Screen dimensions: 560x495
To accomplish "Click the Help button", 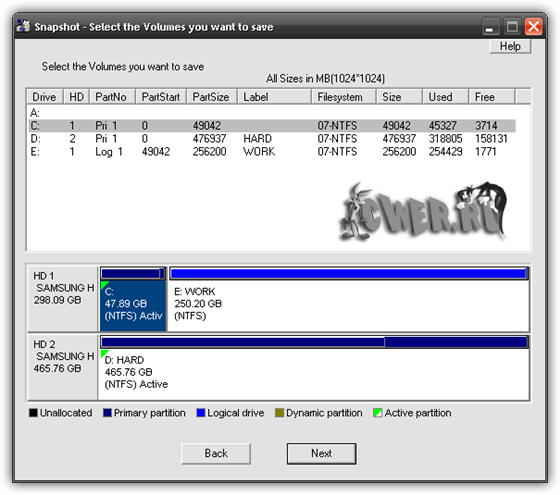I will [510, 46].
